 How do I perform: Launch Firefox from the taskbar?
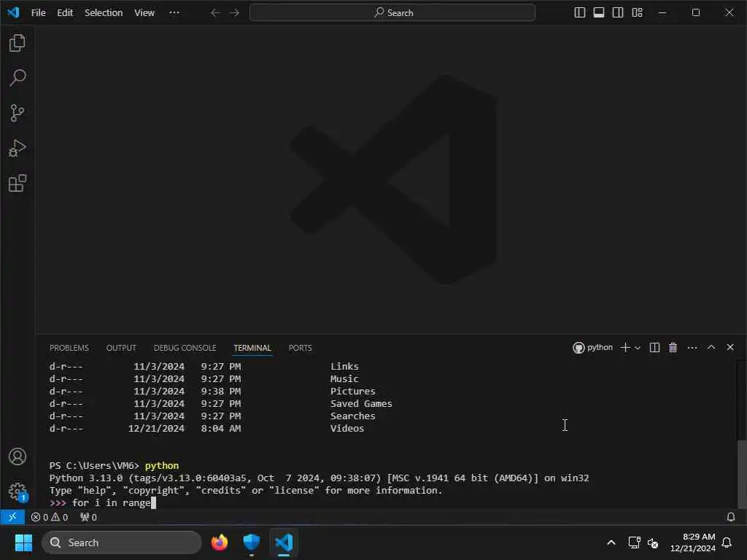click(x=219, y=542)
